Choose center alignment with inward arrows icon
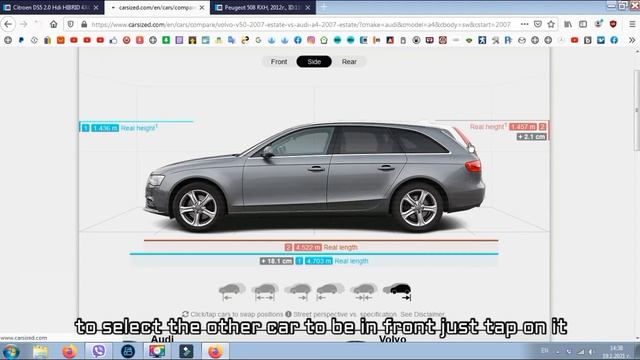Image resolution: width=640 pixels, height=360 pixels. [x=363, y=292]
